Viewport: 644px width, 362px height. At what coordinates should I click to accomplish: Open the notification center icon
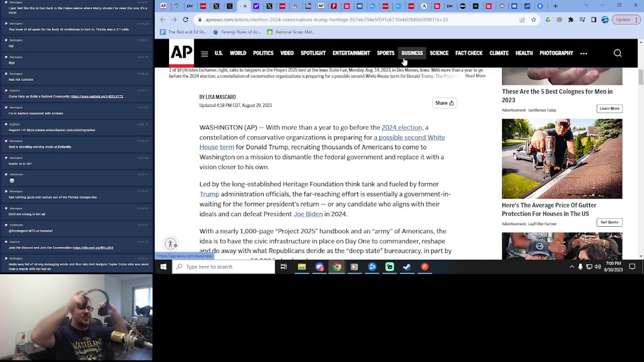click(632, 267)
